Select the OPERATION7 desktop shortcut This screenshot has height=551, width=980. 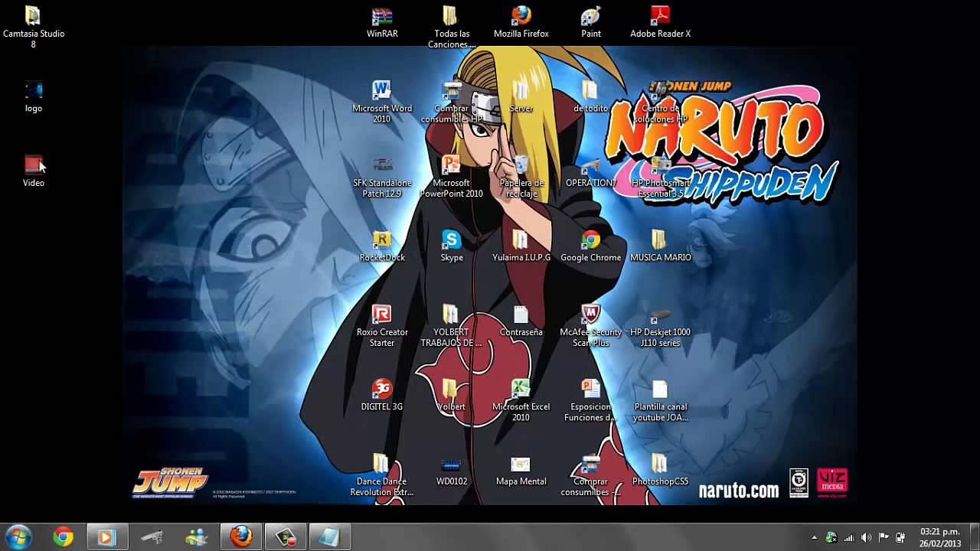591,171
